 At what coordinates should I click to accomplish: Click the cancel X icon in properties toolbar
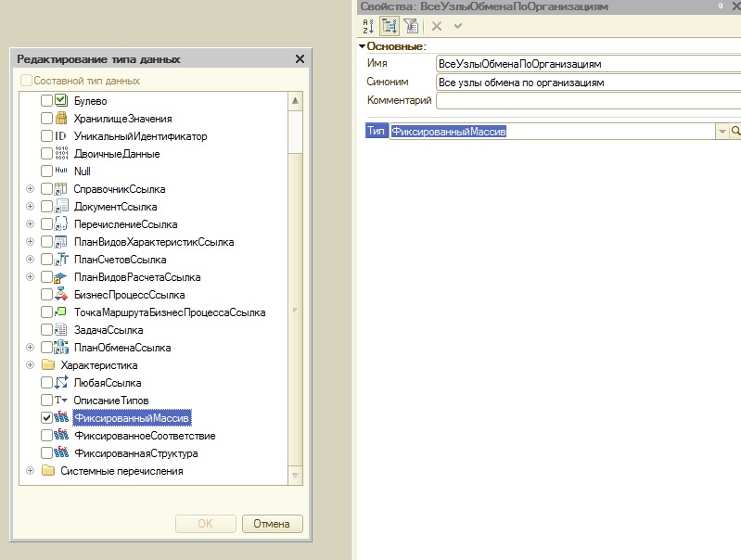[437, 26]
